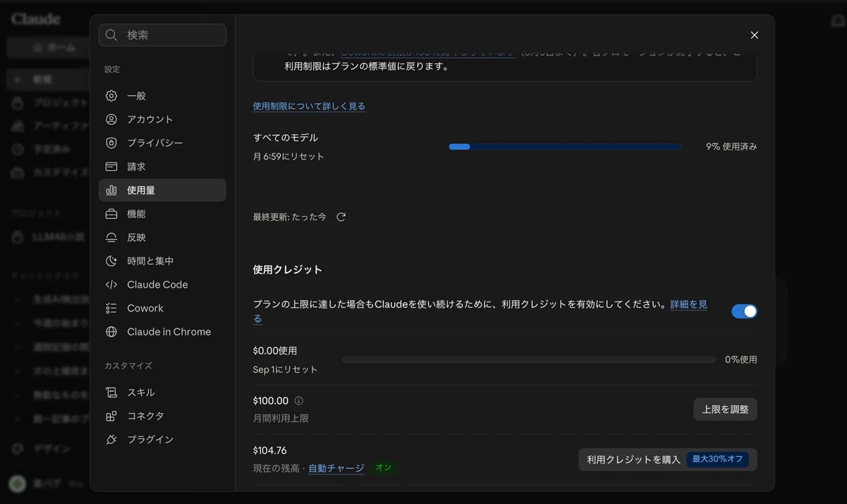Open the コネクタ customize section
The width and height of the screenshot is (847, 504).
[x=162, y=416]
